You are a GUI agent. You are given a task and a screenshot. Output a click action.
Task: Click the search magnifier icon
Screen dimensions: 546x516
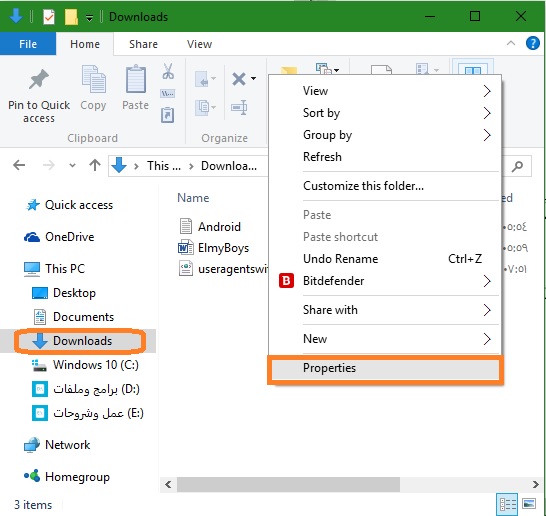(517, 166)
